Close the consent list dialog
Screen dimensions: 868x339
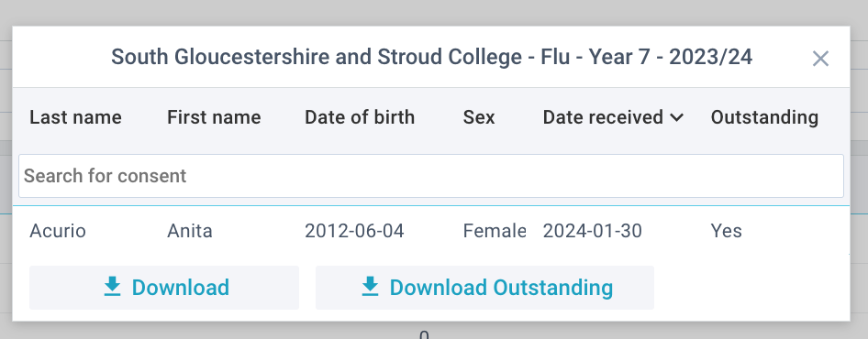point(820,58)
